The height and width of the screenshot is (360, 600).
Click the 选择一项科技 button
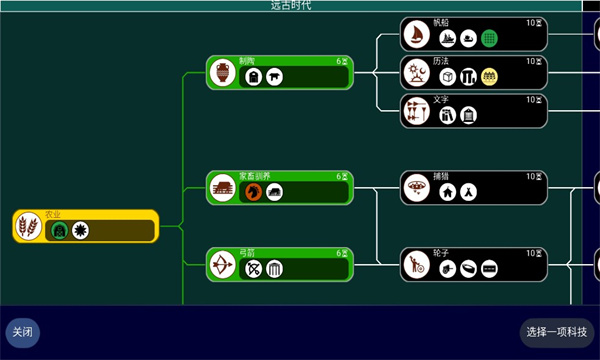(x=556, y=332)
